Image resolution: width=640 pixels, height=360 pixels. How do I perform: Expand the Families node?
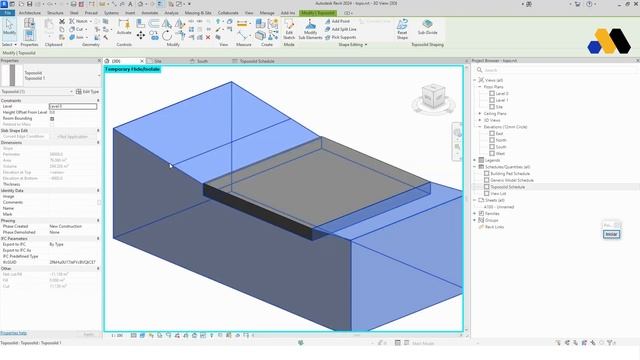(x=475, y=213)
